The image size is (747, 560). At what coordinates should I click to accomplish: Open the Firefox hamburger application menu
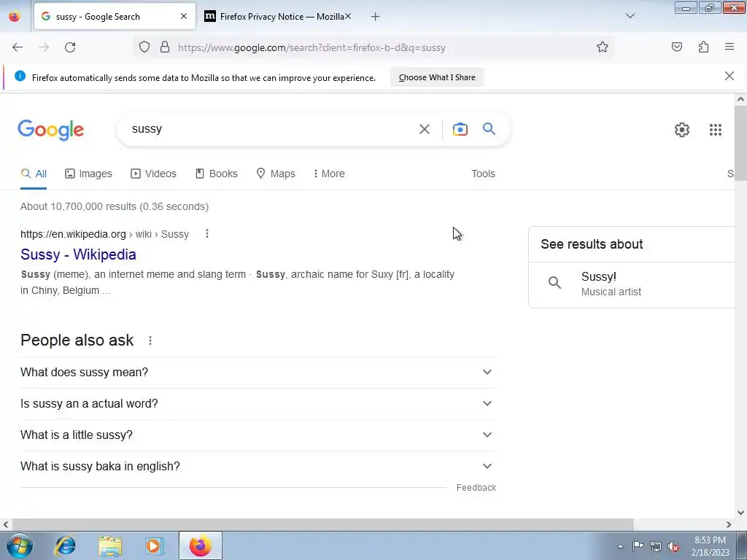(x=729, y=47)
